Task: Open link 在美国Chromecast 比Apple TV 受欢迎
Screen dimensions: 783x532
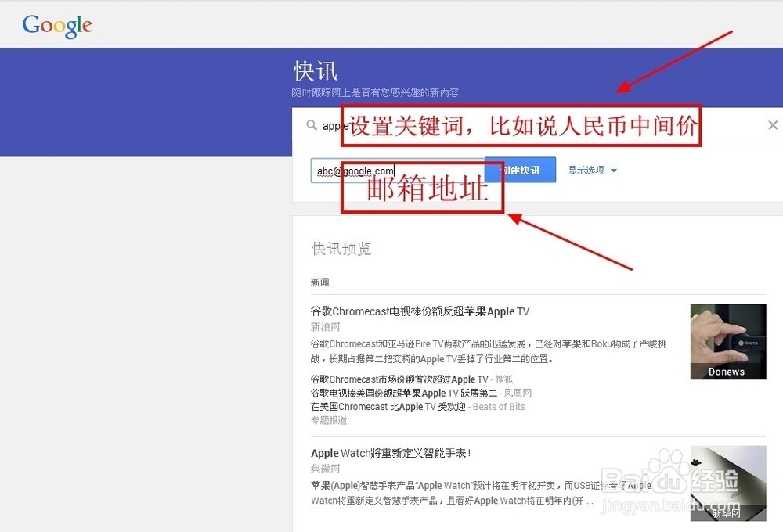Action: 388,407
